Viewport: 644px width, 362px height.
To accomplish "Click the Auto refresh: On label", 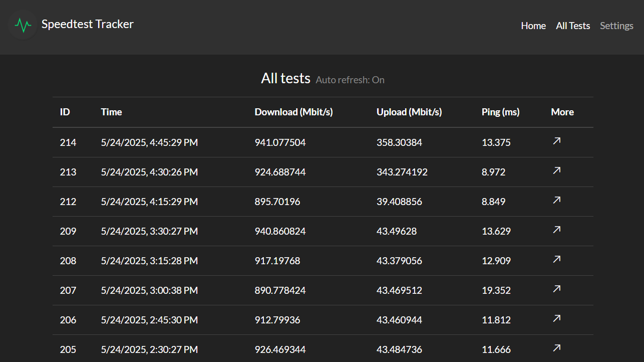I will [350, 80].
